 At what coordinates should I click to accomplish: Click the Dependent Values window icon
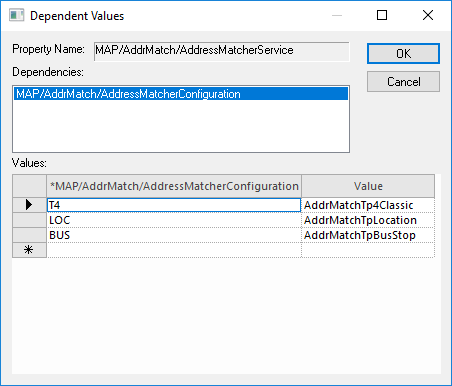tap(17, 15)
